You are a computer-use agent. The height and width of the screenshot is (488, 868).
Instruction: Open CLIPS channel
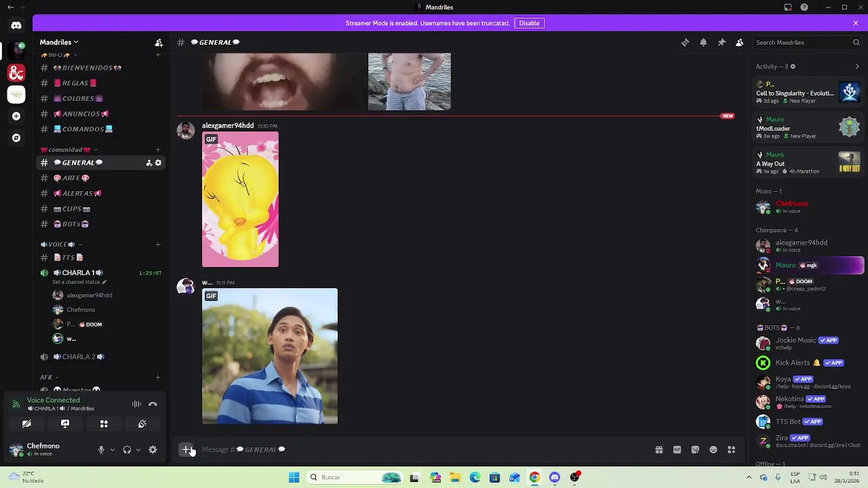[100, 209]
